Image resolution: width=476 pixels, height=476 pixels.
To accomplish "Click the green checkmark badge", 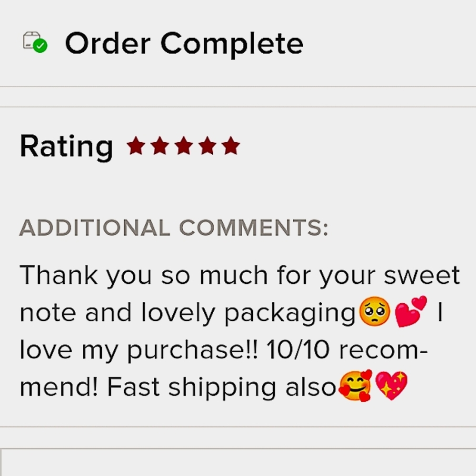I will point(40,46).
